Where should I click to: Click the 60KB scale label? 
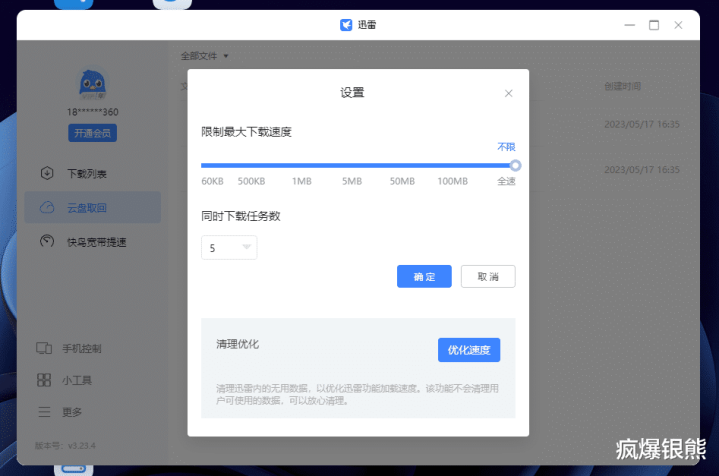click(x=212, y=181)
